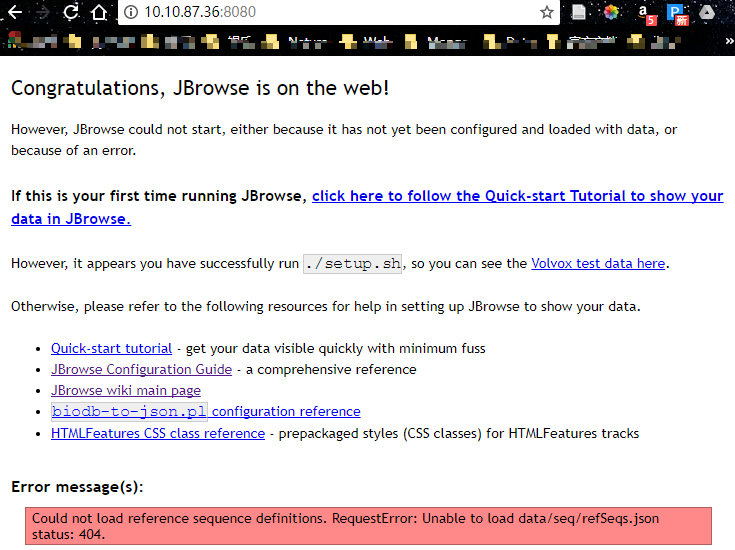Open the Quick-start tutorial list link
The width and height of the screenshot is (735, 550).
point(112,348)
